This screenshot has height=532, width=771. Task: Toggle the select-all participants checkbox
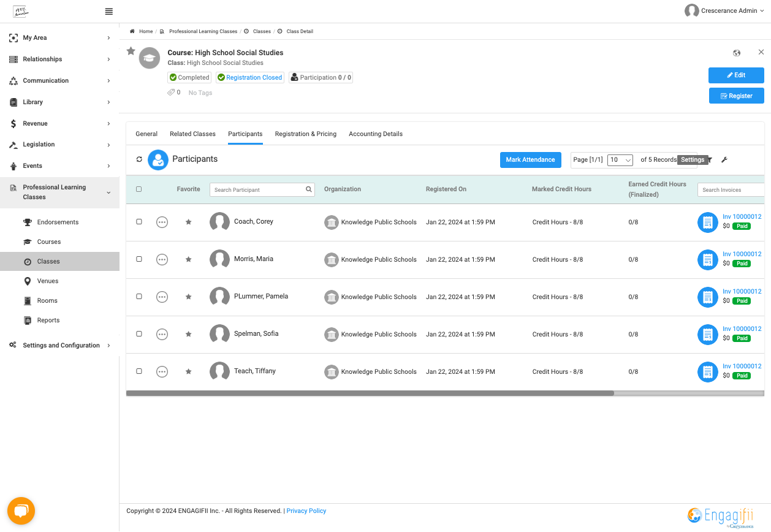pos(139,189)
